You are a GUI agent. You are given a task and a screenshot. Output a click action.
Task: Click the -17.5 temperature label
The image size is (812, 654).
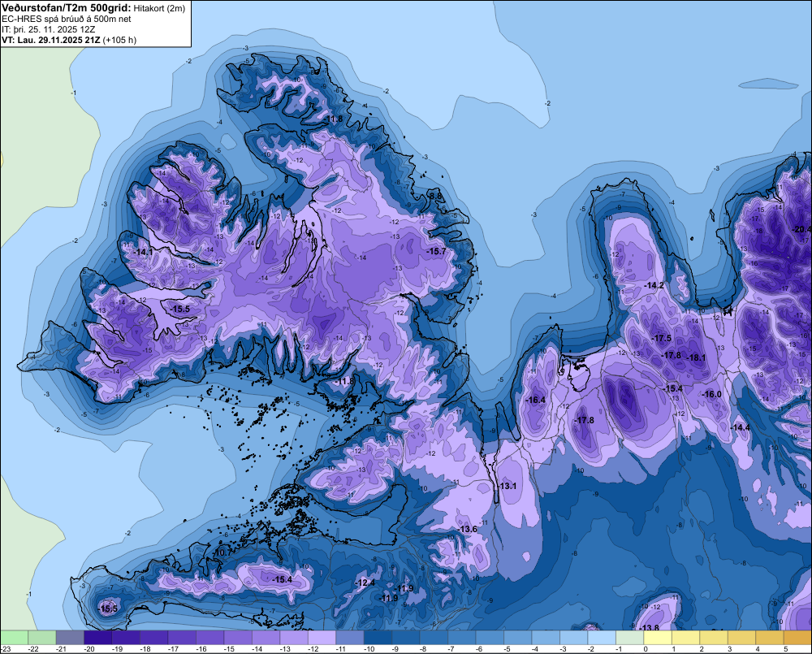[x=661, y=338]
